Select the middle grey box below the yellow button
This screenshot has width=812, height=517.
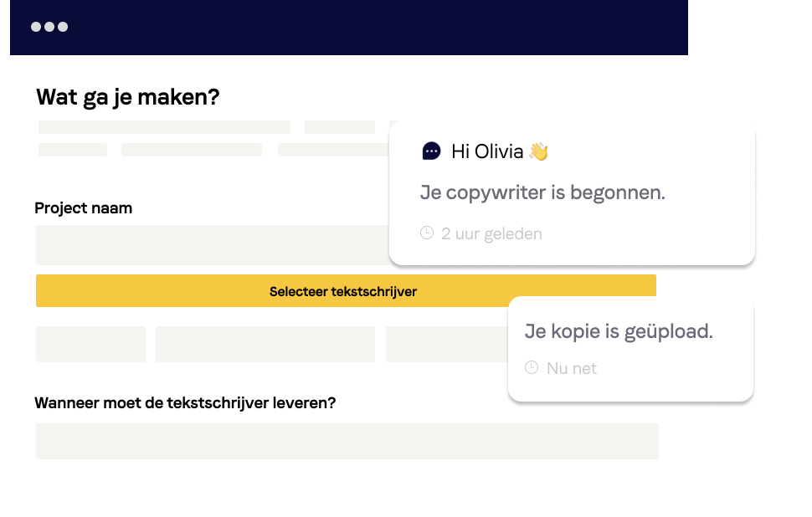[265, 344]
